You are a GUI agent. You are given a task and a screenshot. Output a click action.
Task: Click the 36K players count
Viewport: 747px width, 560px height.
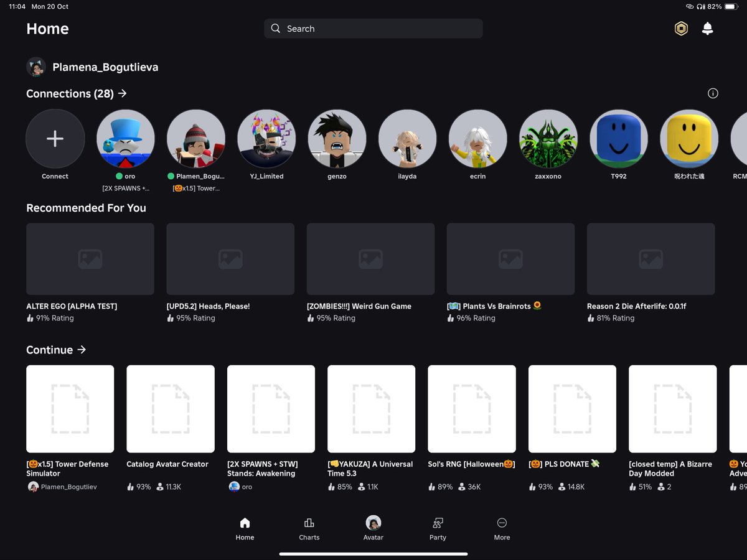(x=474, y=487)
